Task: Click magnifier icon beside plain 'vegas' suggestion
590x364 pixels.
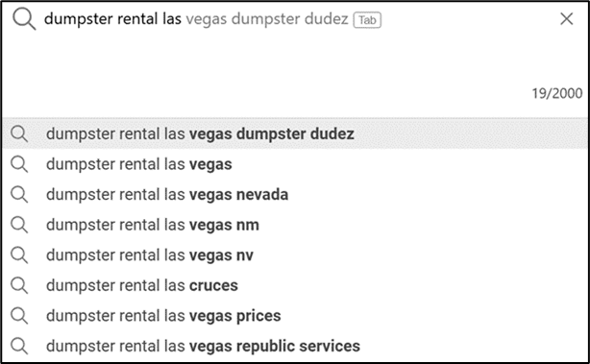Action: (x=19, y=164)
